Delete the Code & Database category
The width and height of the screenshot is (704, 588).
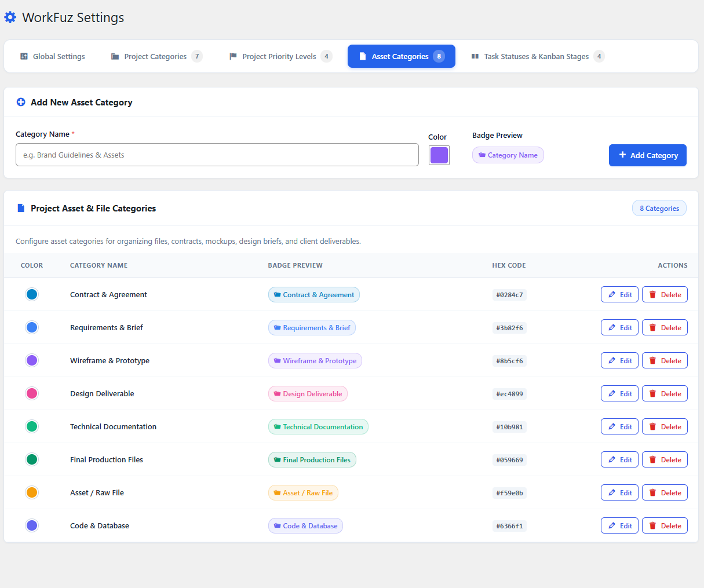pos(665,525)
